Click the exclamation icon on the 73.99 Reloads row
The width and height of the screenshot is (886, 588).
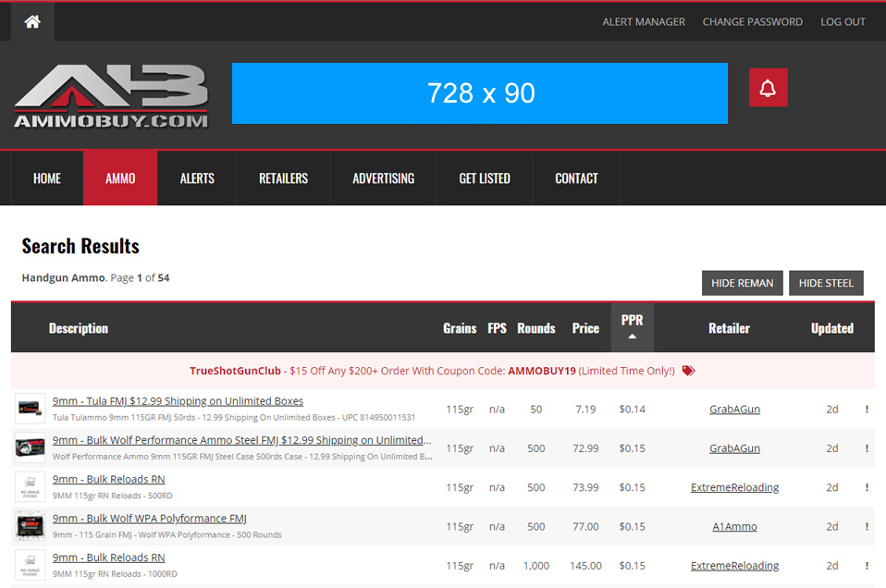point(867,487)
